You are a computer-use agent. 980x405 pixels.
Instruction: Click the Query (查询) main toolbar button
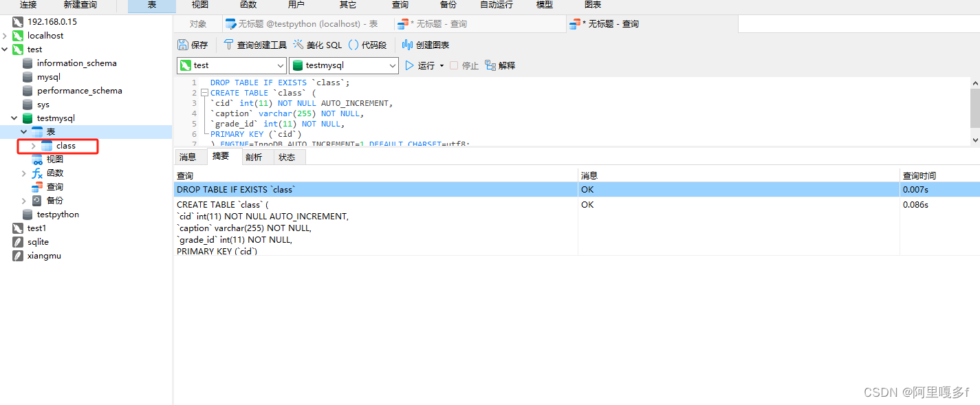(x=400, y=5)
